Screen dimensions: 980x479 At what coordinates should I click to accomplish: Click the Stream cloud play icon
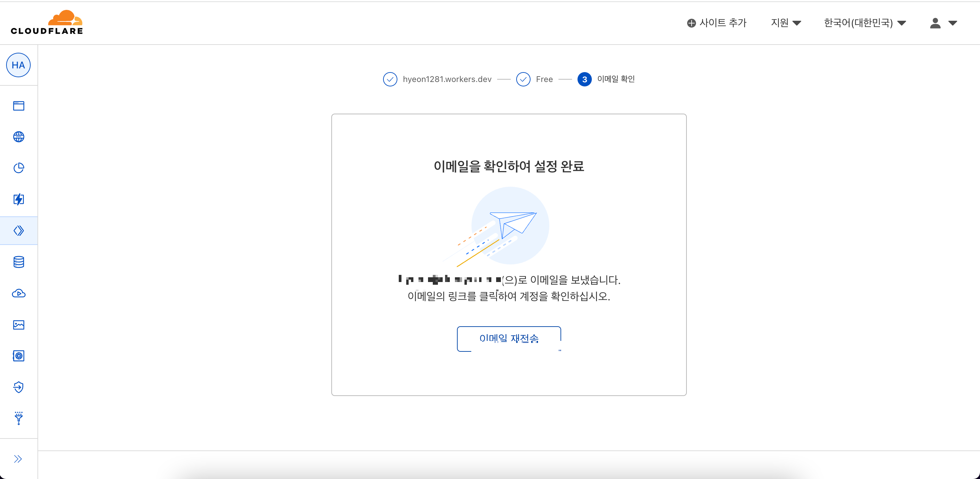click(19, 294)
